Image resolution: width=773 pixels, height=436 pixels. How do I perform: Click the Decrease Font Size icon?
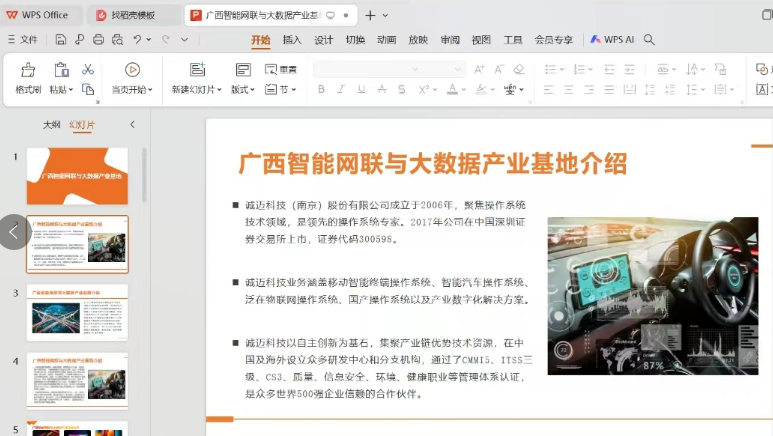coord(499,70)
